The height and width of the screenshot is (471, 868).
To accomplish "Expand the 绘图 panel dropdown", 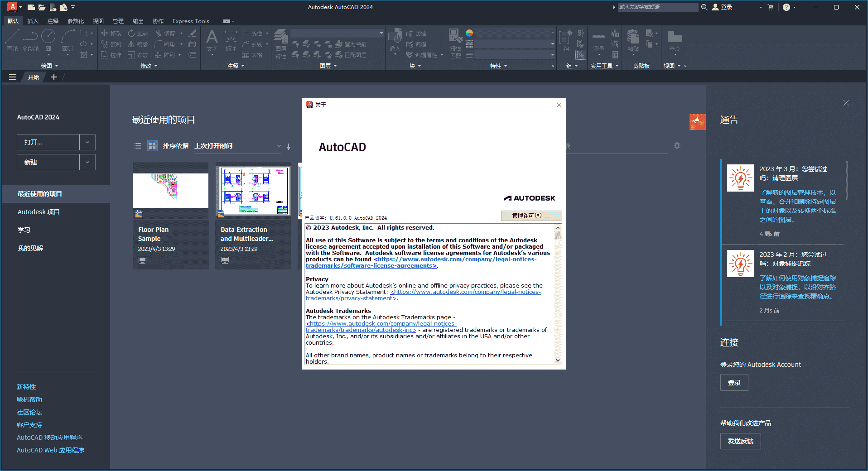I will (x=57, y=65).
